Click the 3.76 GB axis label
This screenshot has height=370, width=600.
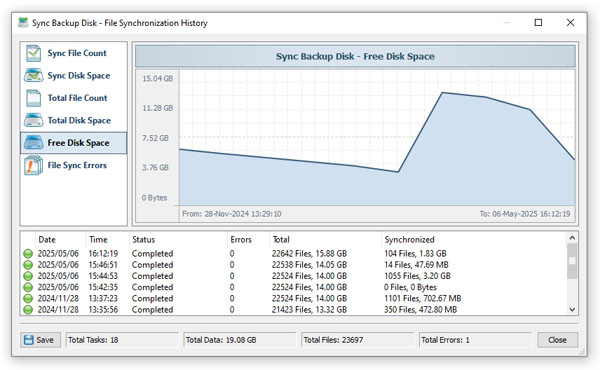pos(155,168)
